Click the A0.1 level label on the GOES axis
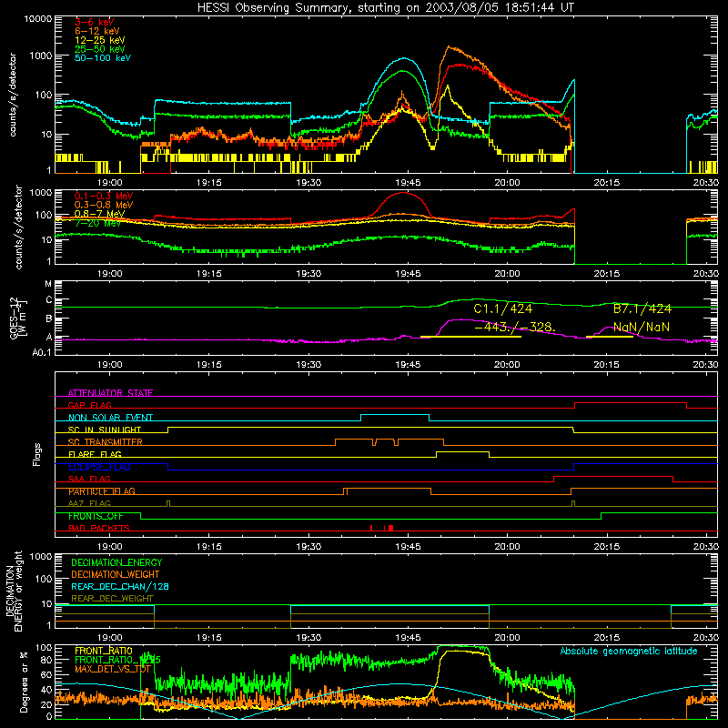 42,352
